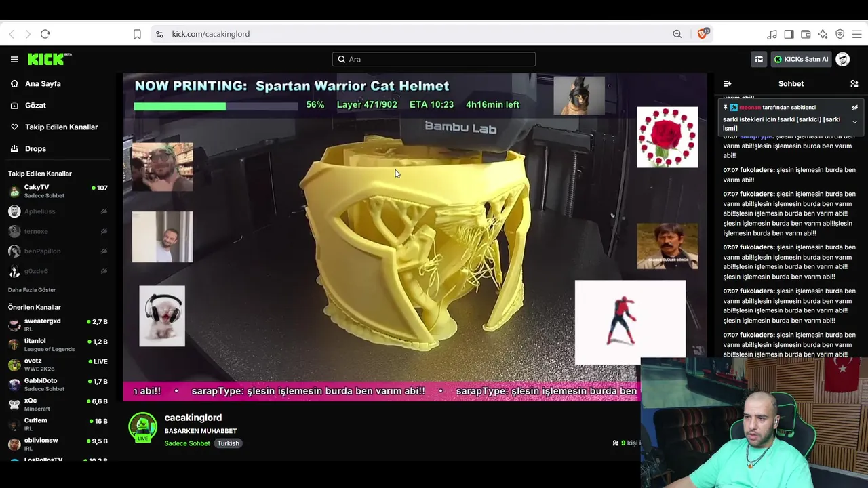The height and width of the screenshot is (488, 868).
Task: Toggle the browser sidebar panel icon
Action: click(789, 34)
